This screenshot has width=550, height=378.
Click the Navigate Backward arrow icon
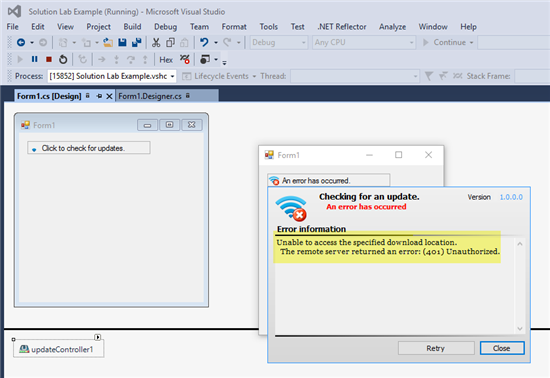point(21,43)
